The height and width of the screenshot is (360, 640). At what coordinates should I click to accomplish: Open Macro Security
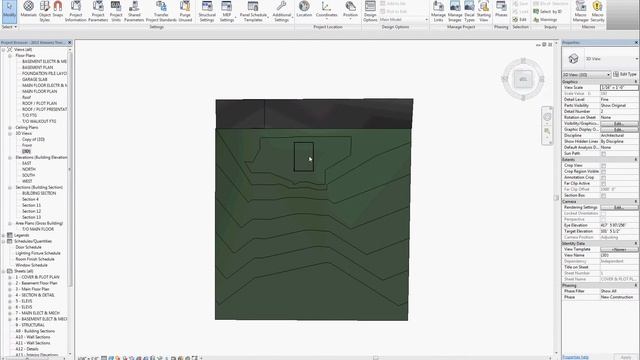[x=597, y=11]
